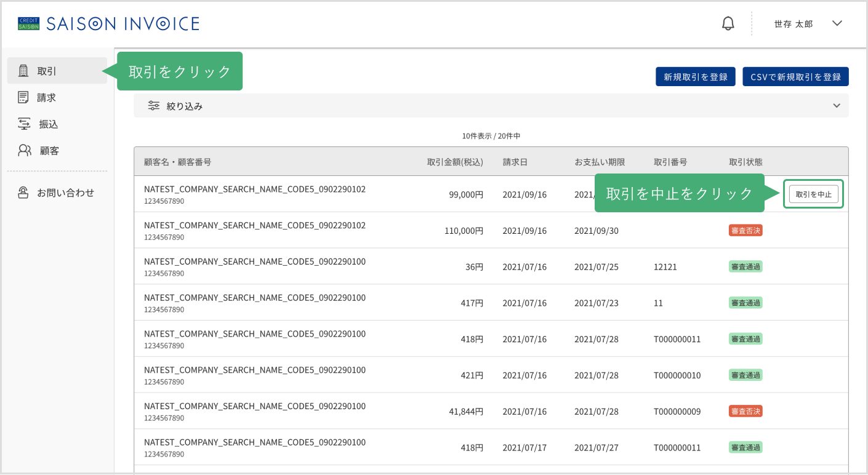Open お問い合わせ from the sidebar
The height and width of the screenshot is (475, 868).
pyautogui.click(x=57, y=193)
